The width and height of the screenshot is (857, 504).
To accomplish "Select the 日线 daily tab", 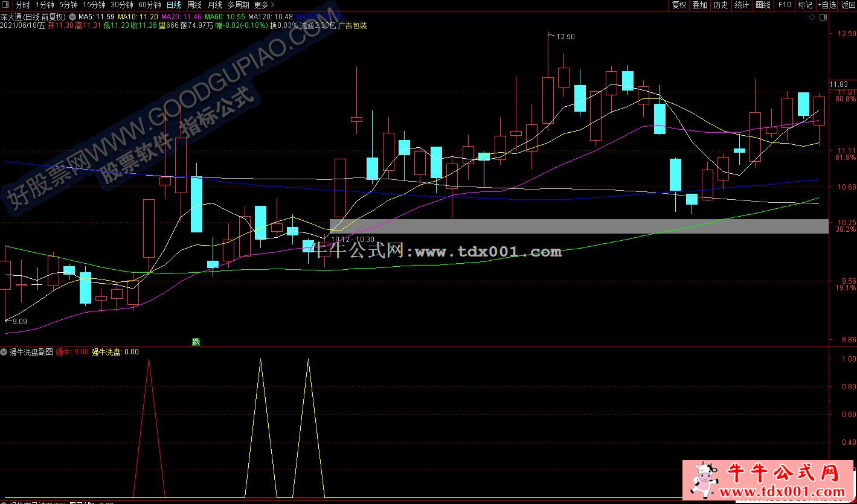I will (x=173, y=5).
